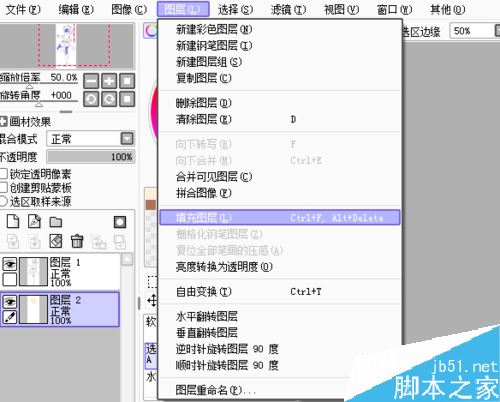Rotate view clockwise
Screen dimensions: 500x402
109,99
